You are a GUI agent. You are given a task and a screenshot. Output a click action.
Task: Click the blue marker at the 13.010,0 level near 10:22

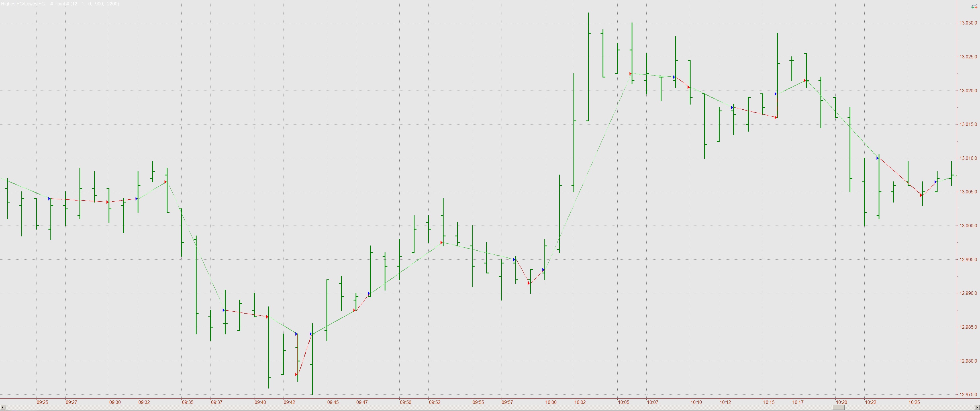point(877,158)
